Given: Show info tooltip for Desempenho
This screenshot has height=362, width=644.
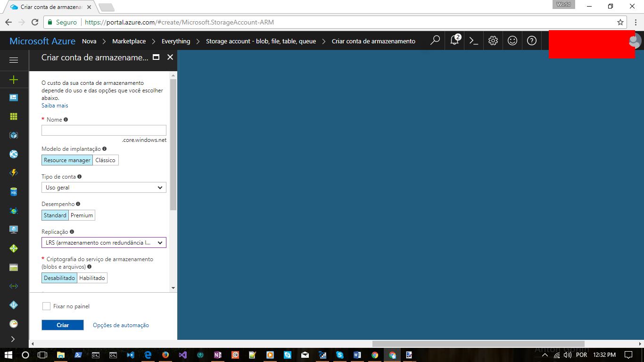Looking at the screenshot, I should (x=78, y=204).
